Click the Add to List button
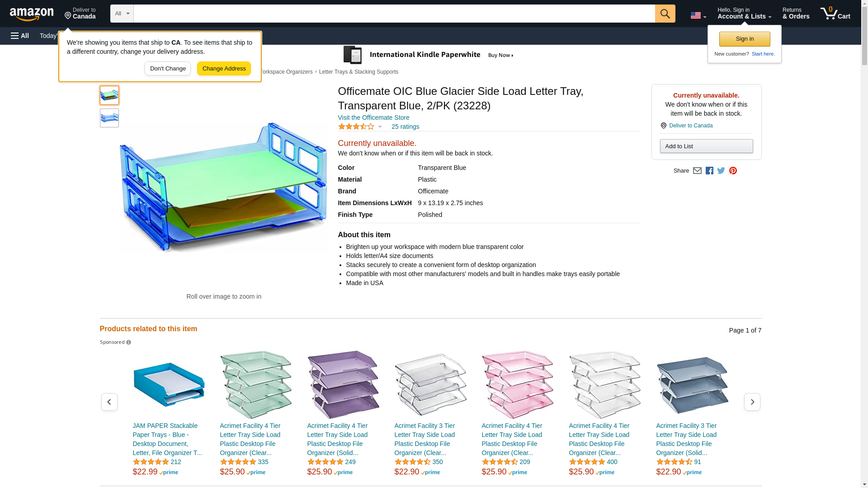 click(706, 146)
